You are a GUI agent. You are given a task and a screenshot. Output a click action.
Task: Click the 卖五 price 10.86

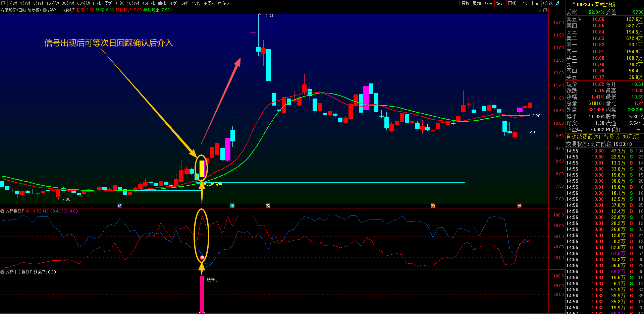598,19
